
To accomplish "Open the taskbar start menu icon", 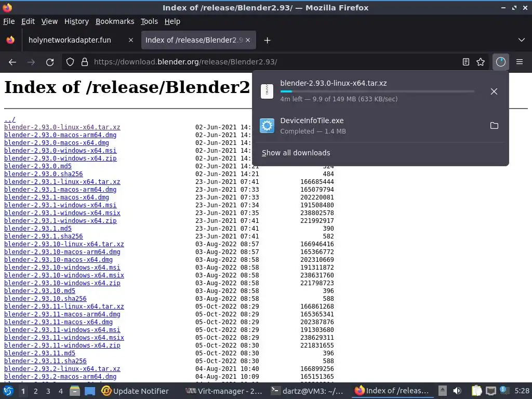I will tap(8, 391).
